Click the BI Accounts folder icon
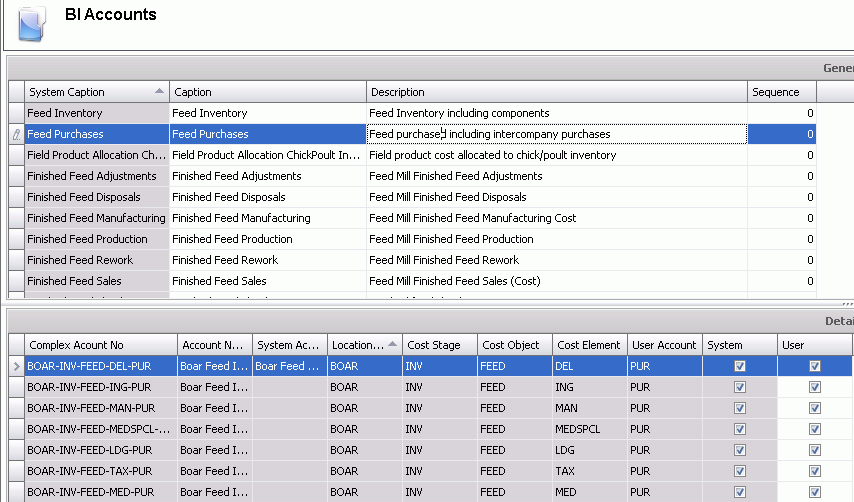Viewport: 854px width, 502px height. [x=33, y=20]
